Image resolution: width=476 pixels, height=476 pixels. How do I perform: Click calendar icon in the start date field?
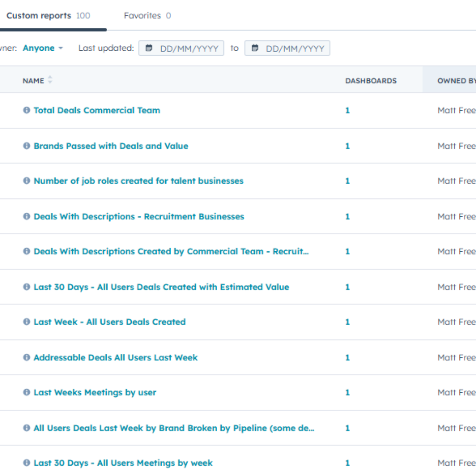(149, 48)
